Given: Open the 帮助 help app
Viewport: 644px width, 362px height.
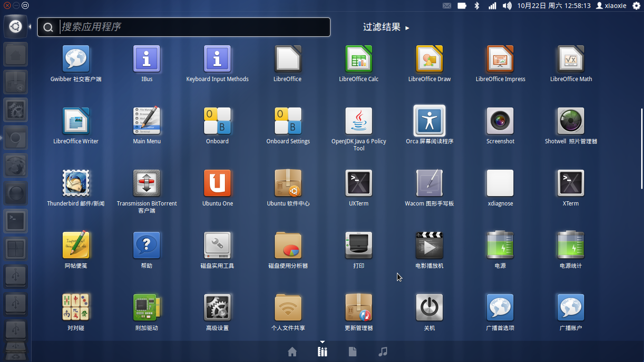Looking at the screenshot, I should 147,246.
